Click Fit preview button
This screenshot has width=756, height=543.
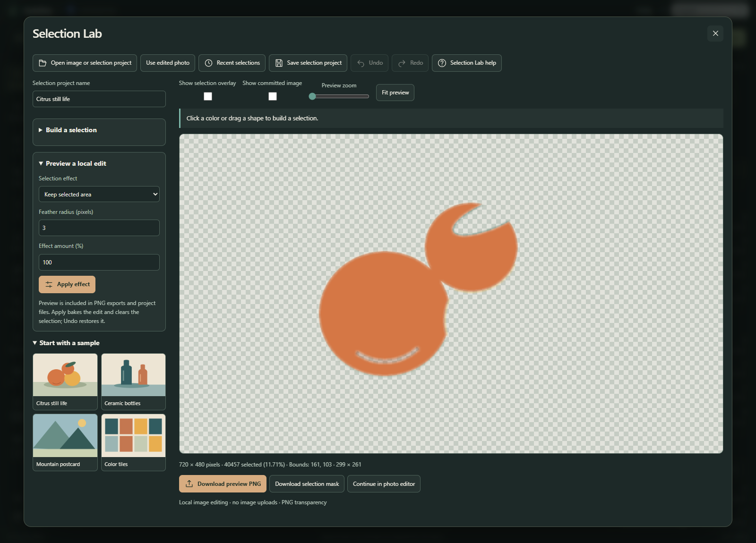(395, 93)
